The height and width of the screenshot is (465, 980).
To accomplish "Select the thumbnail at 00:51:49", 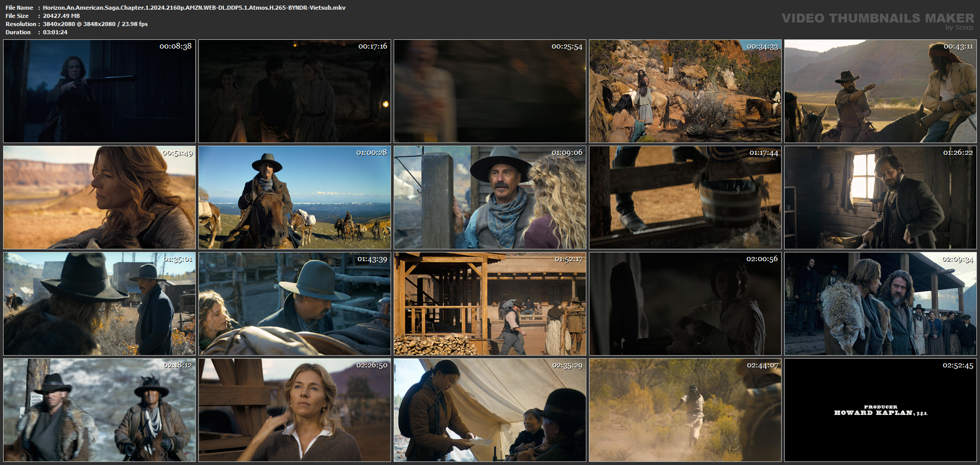I will pyautogui.click(x=99, y=198).
